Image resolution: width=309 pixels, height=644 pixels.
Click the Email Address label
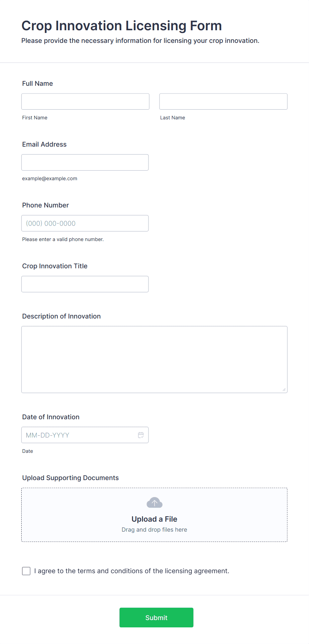click(45, 144)
